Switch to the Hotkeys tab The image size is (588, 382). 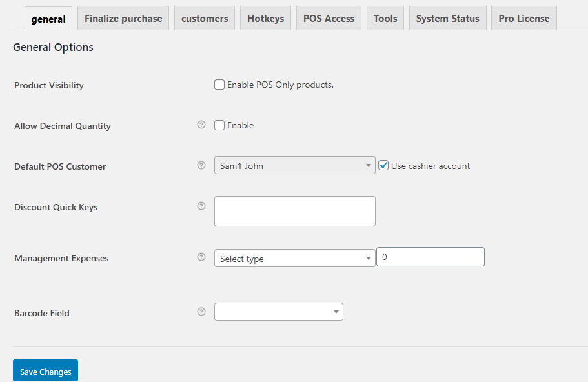265,18
